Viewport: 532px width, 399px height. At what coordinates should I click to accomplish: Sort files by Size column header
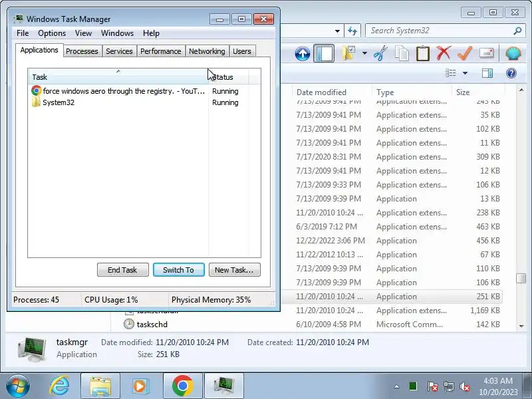pyautogui.click(x=478, y=92)
